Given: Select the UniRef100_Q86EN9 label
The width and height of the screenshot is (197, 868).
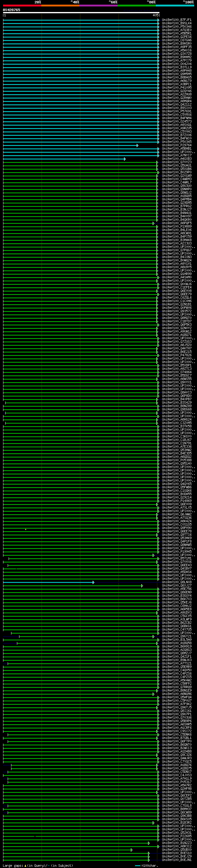Looking at the screenshot, I should [177, 592].
